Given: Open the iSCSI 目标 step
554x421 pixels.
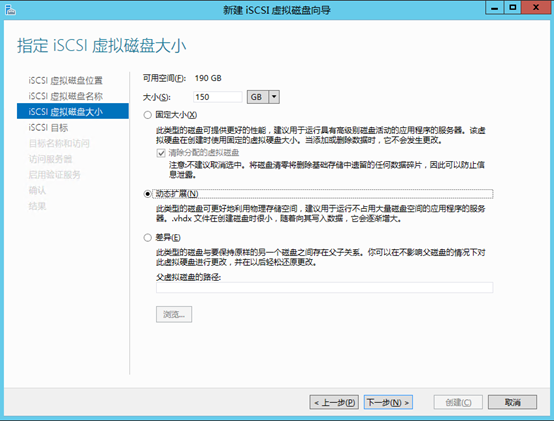Looking at the screenshot, I should (48, 128).
